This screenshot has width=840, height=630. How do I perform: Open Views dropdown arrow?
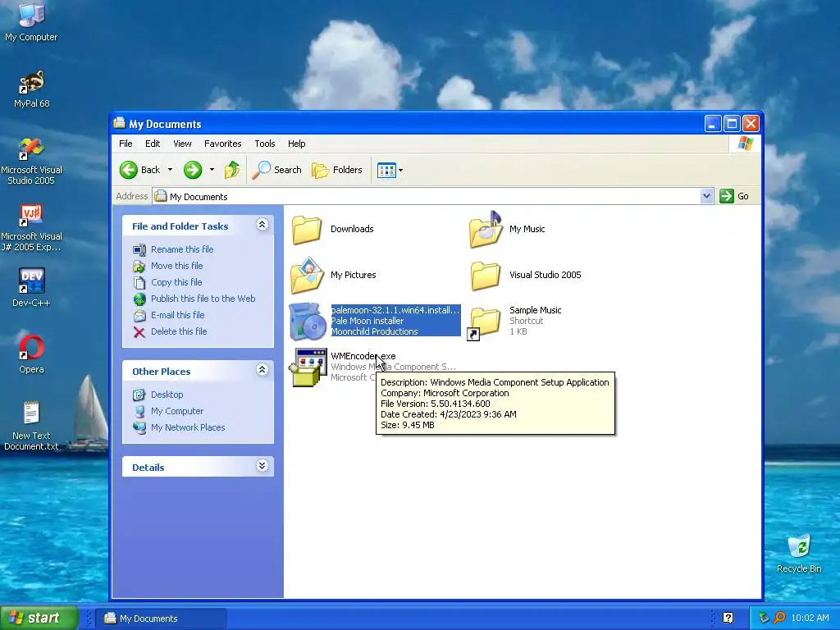400,171
